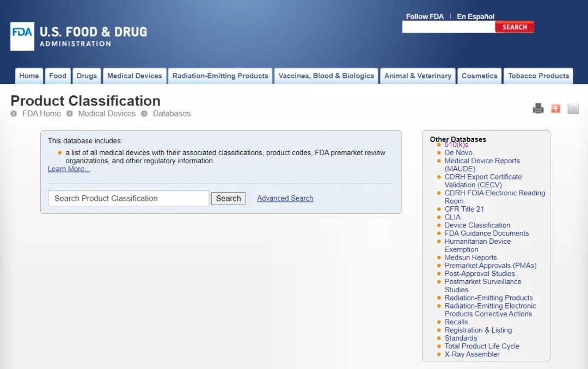
Task: Select the Tobacco Products tab
Action: (x=538, y=76)
